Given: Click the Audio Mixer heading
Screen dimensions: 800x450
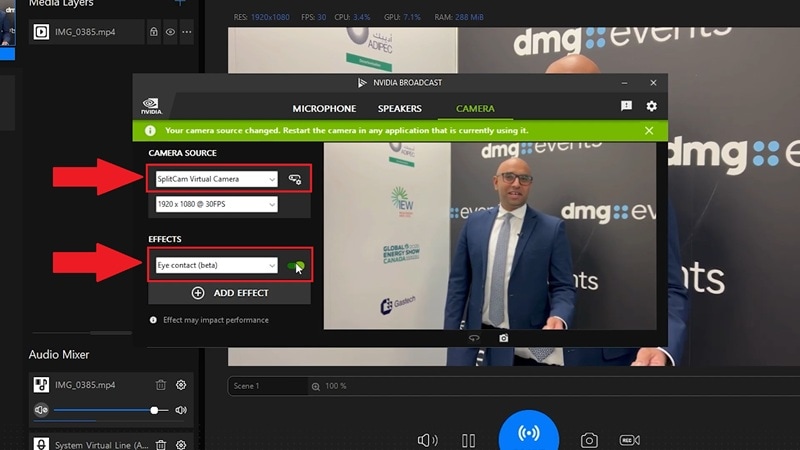Looking at the screenshot, I should (59, 355).
